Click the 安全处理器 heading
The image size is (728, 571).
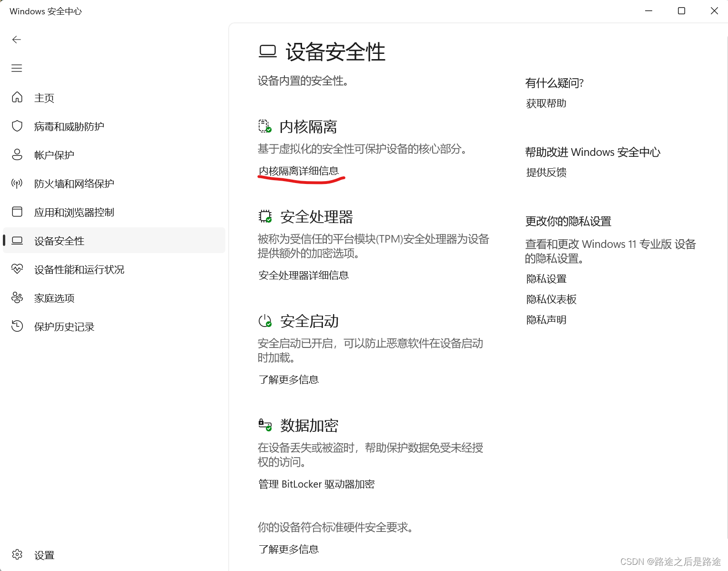(x=316, y=217)
